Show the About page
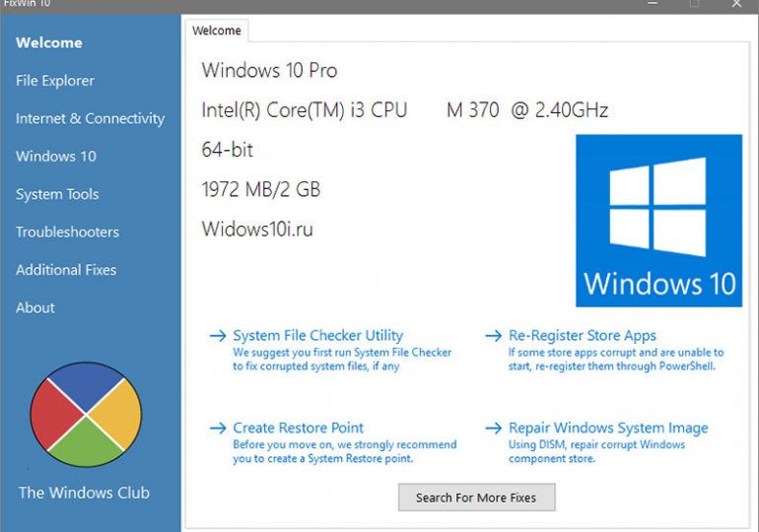This screenshot has width=759, height=532. click(35, 307)
